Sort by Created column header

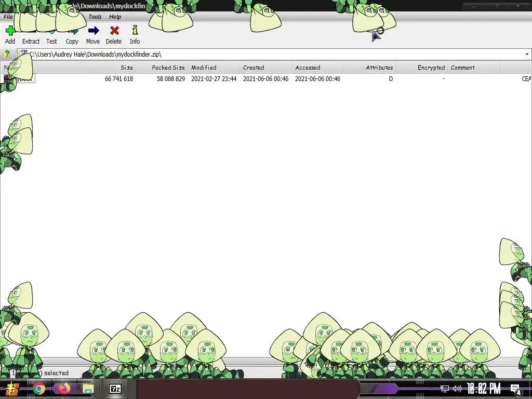point(265,68)
